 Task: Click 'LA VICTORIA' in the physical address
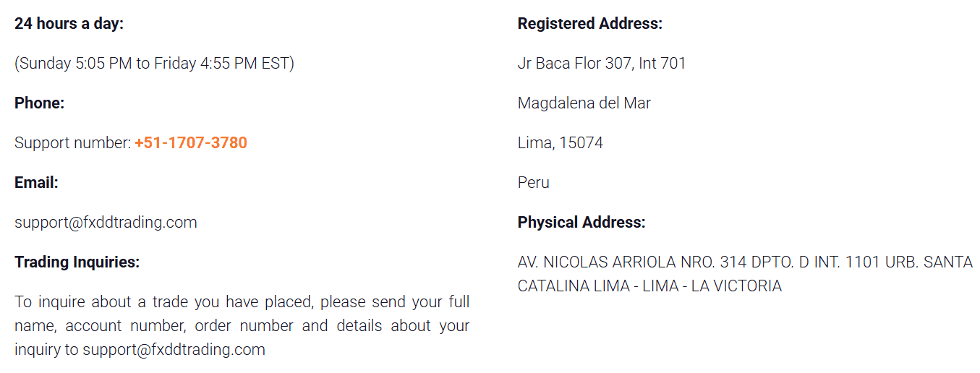click(736, 286)
